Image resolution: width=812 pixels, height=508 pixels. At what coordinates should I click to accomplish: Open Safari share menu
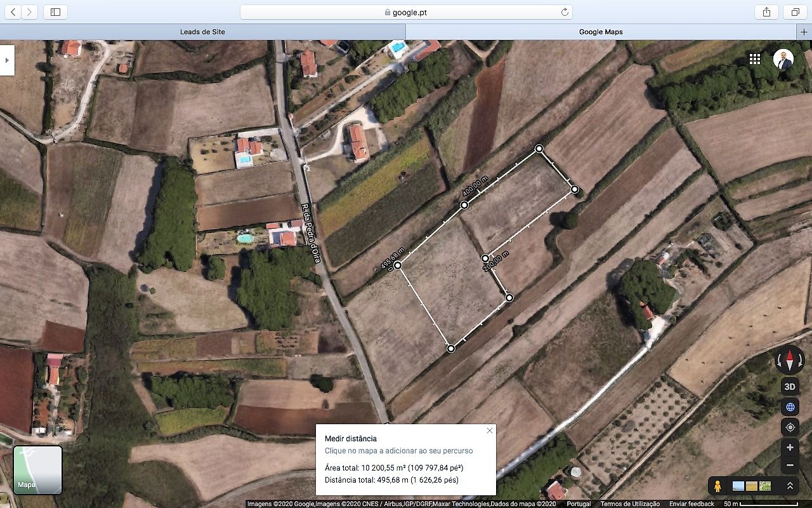click(766, 12)
